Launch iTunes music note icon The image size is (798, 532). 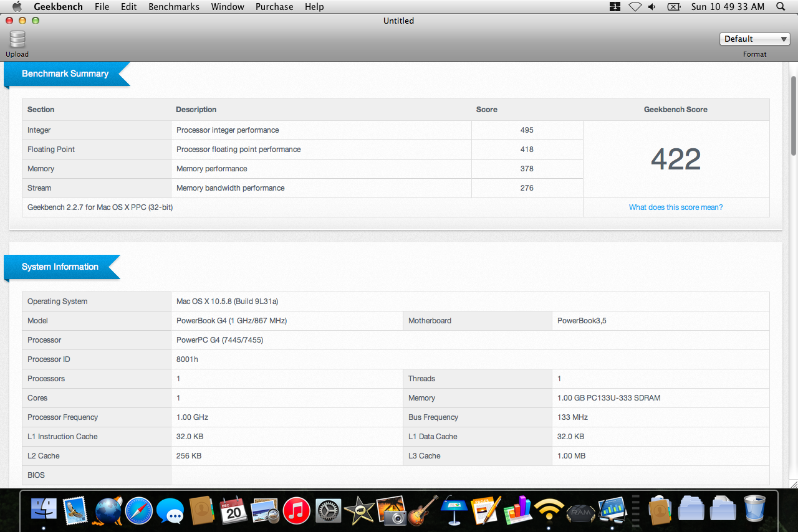[x=297, y=511]
